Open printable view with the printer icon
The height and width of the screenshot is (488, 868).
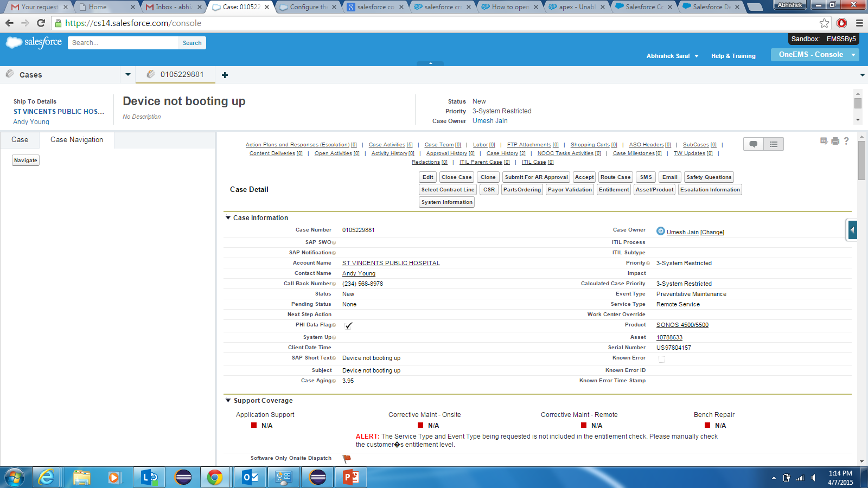click(x=835, y=141)
